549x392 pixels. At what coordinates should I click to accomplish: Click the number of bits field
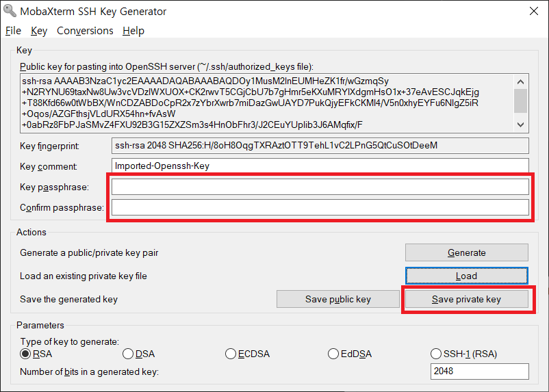pyautogui.click(x=480, y=371)
